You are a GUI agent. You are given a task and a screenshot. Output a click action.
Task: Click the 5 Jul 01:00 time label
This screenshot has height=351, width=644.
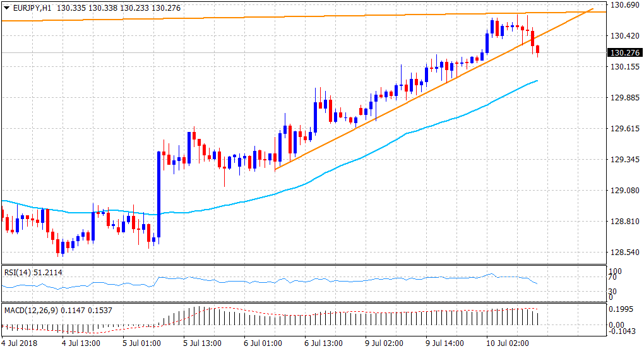pyautogui.click(x=141, y=343)
